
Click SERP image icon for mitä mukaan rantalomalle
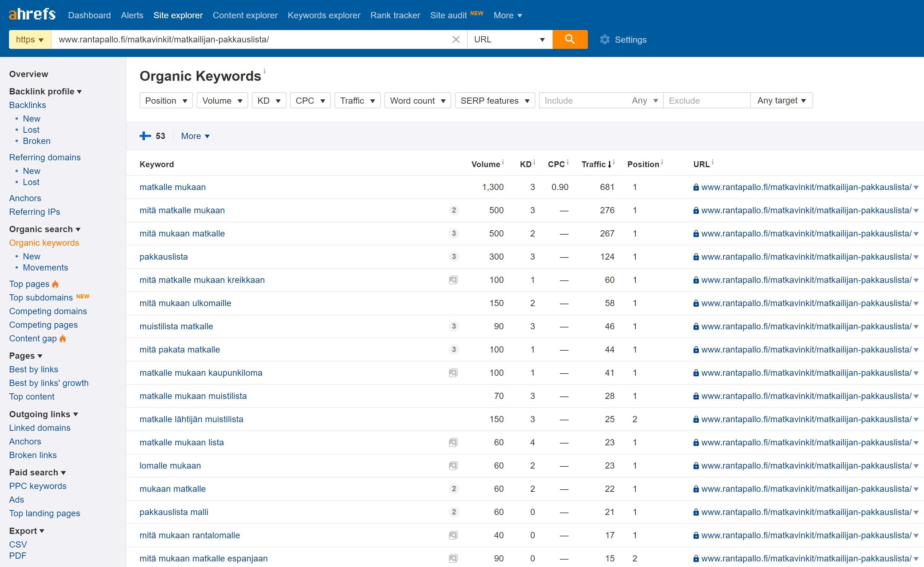(x=453, y=535)
